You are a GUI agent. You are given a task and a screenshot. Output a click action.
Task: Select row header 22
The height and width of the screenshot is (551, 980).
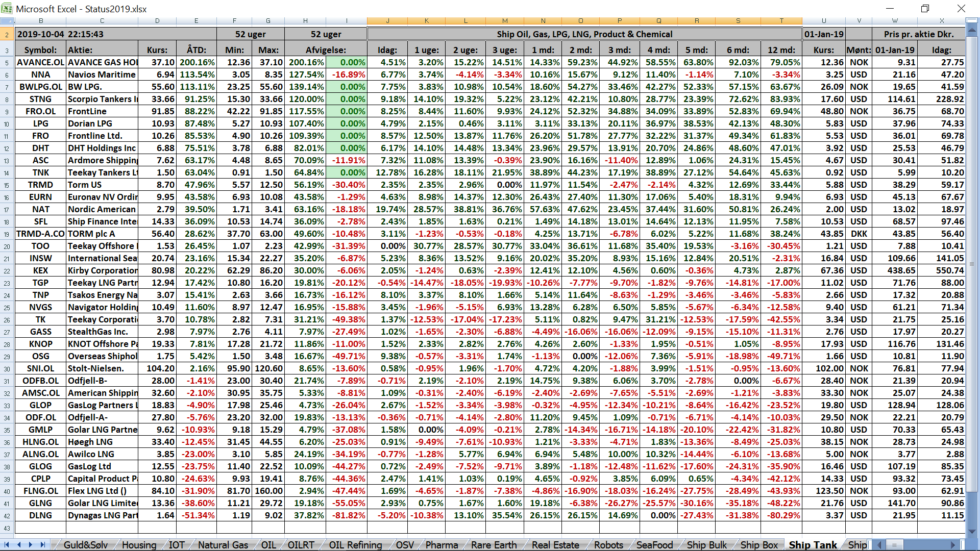pyautogui.click(x=7, y=271)
